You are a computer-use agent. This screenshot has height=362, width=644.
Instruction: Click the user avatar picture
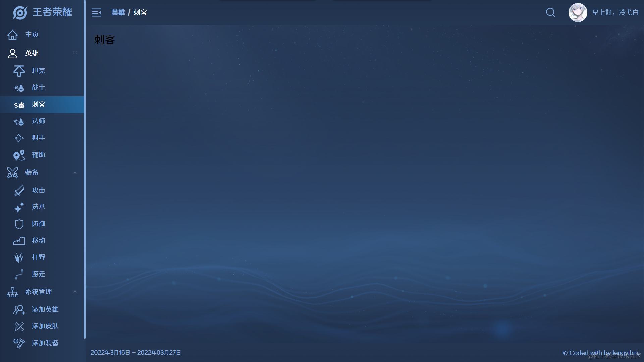pos(578,13)
